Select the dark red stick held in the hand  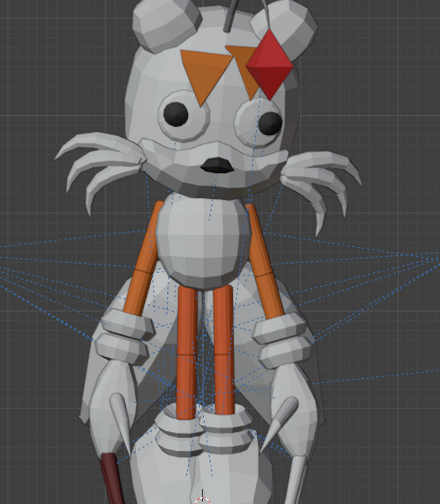point(112,479)
